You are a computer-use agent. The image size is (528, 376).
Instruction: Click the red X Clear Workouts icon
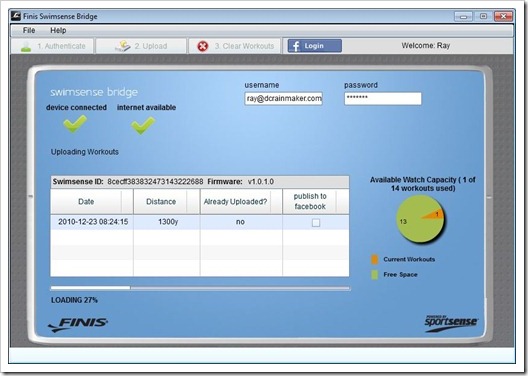203,46
